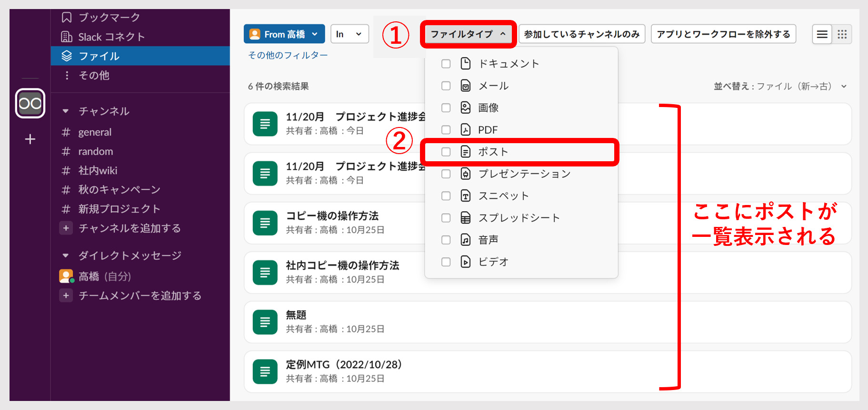Viewport: 868px width, 410px height.
Task: Open その他のフィルター link
Action: point(288,55)
